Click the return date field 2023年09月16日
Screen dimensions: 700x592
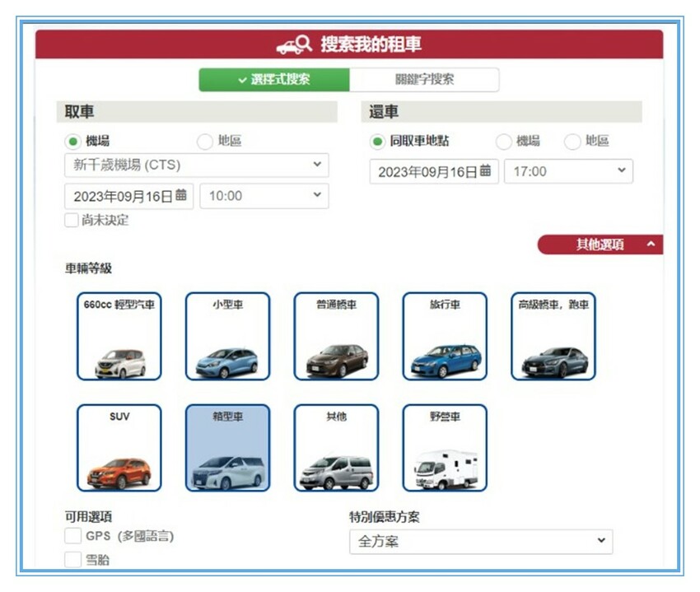433,172
